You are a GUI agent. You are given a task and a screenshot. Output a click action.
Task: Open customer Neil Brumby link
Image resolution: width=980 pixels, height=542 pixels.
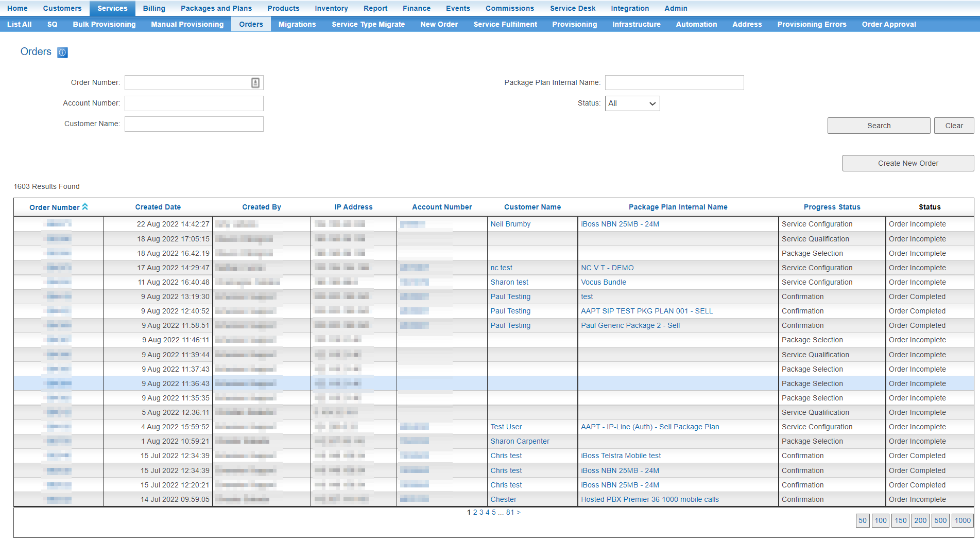(x=510, y=224)
